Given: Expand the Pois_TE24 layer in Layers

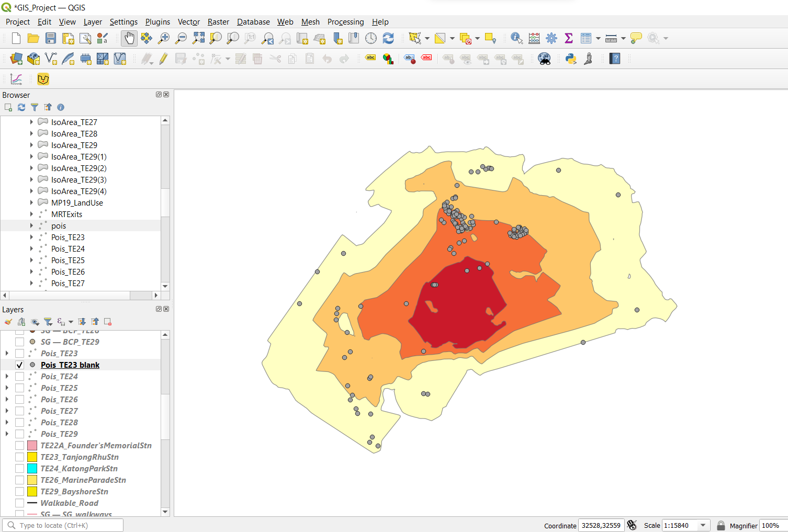Looking at the screenshot, I should coord(7,377).
